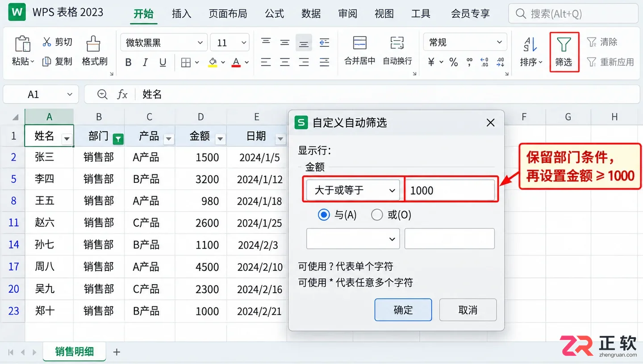Image resolution: width=643 pixels, height=364 pixels.
Task: Click the Copy (复制) icon
Action: [x=47, y=62]
